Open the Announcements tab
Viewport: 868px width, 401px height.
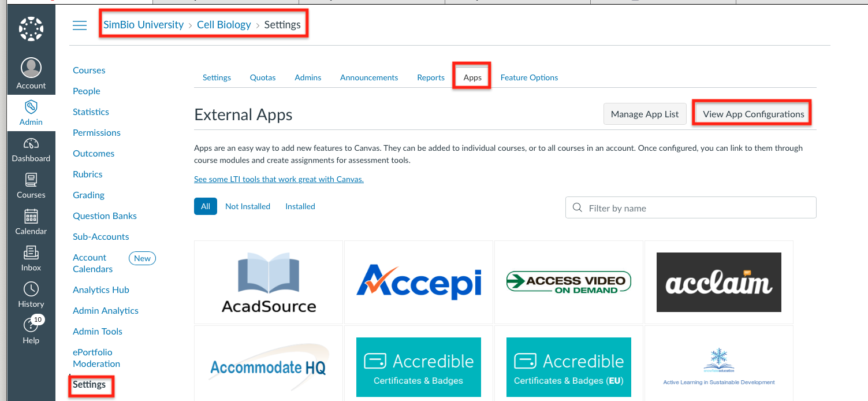369,77
